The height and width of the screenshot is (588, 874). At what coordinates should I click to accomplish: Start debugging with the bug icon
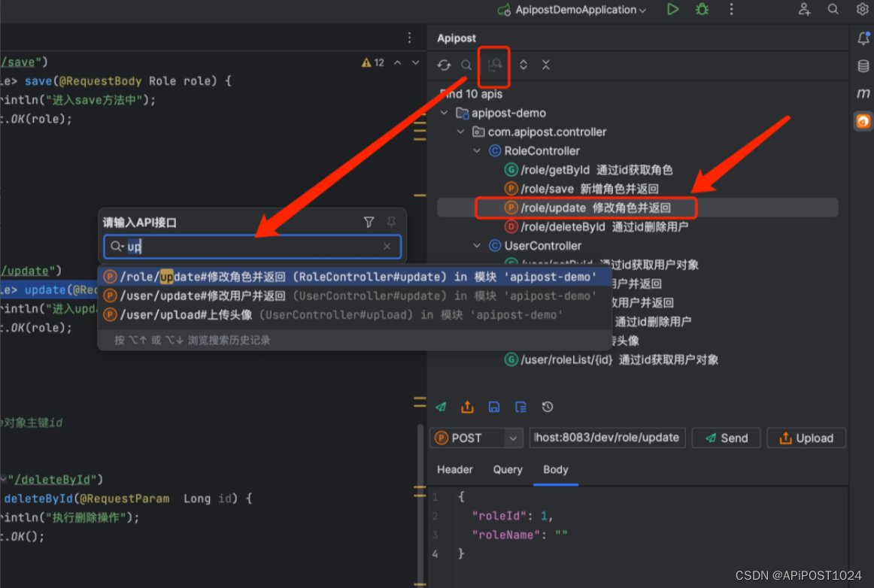tap(701, 10)
